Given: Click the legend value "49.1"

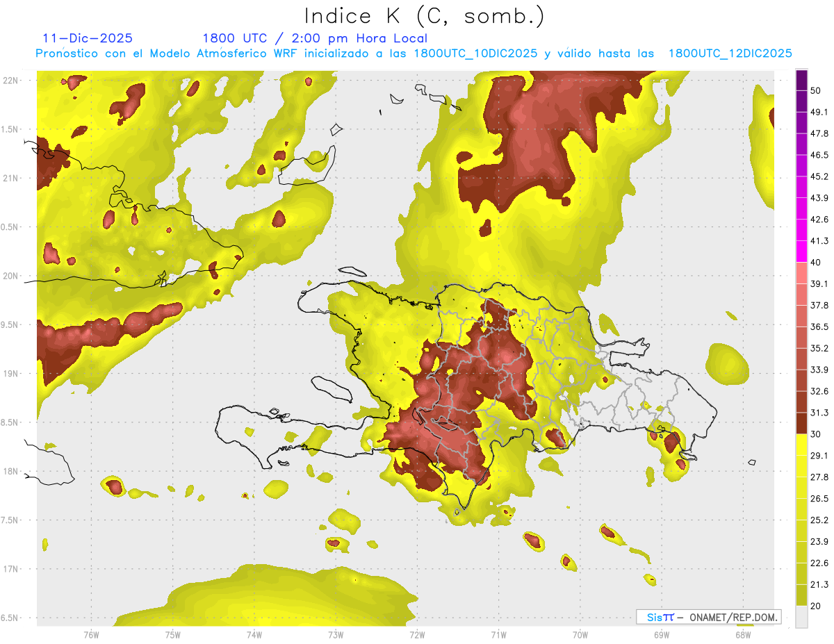Looking at the screenshot, I should tap(819, 112).
